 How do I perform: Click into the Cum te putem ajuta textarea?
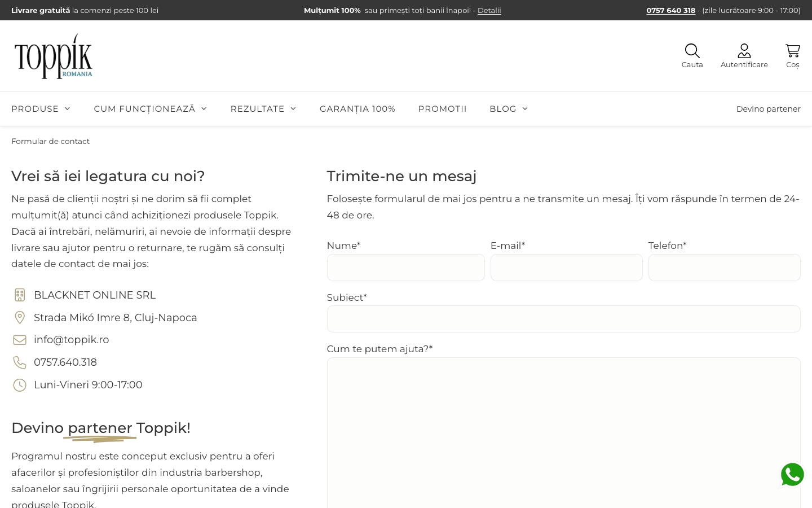pyautogui.click(x=564, y=433)
